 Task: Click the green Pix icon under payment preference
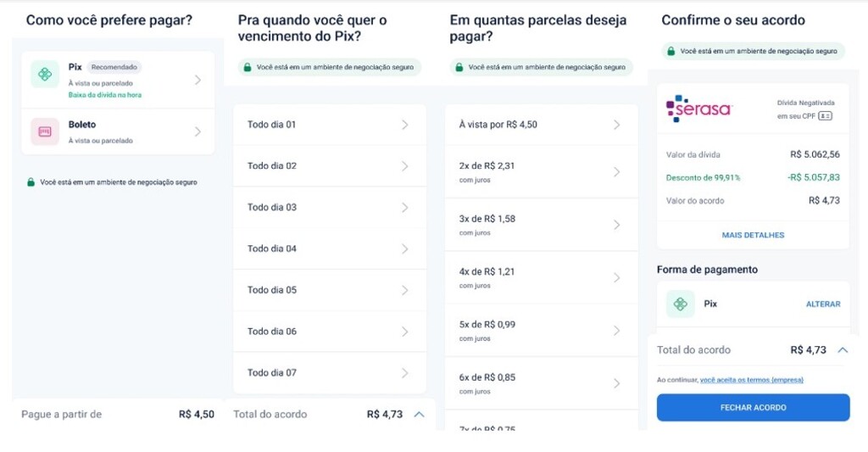click(x=45, y=75)
